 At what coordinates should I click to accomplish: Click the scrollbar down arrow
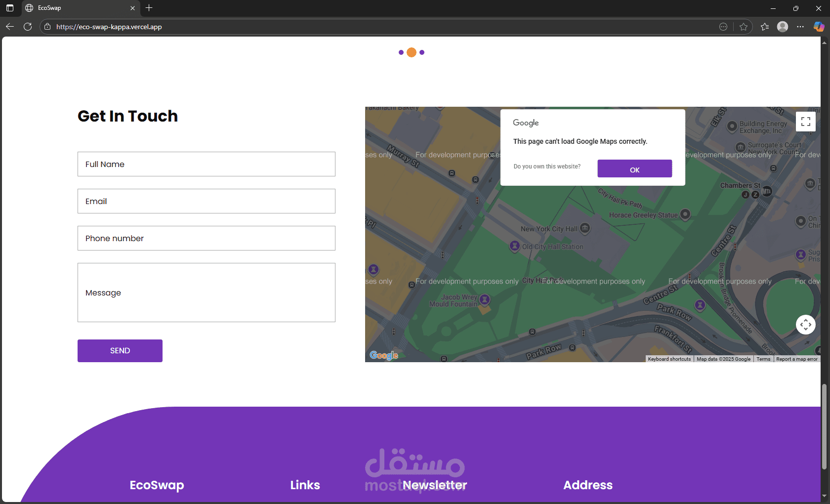tap(824, 496)
